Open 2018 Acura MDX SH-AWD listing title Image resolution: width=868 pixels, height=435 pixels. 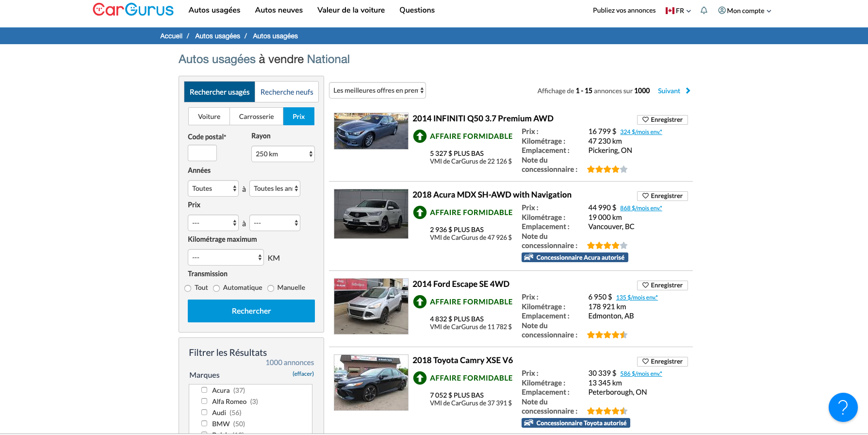[492, 195]
